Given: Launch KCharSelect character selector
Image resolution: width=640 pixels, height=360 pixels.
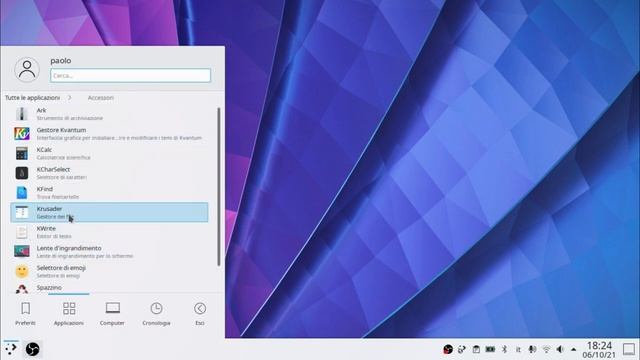Looking at the screenshot, I should 109,173.
